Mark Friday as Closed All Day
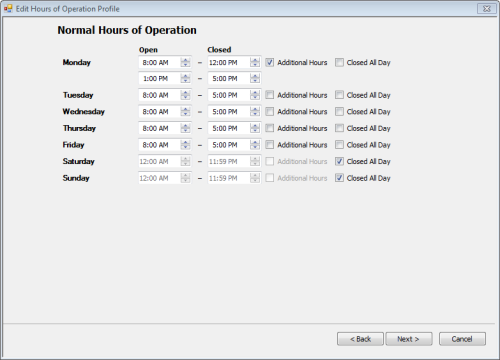The width and height of the screenshot is (500, 360). (339, 145)
